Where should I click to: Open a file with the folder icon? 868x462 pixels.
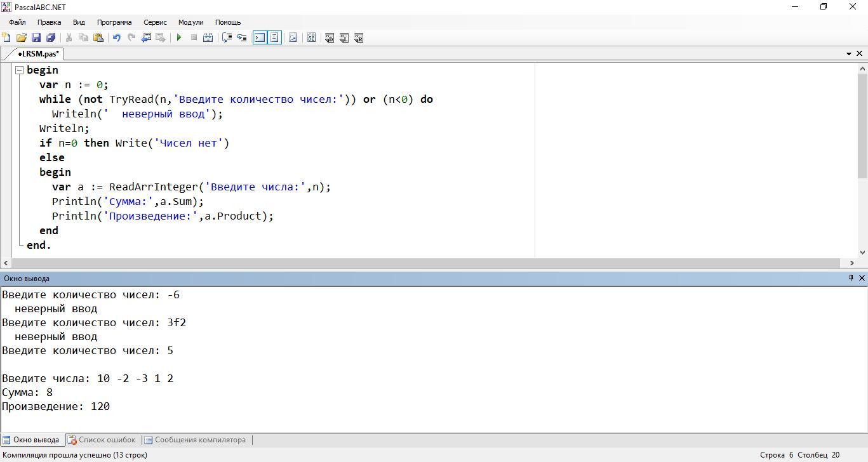point(22,38)
